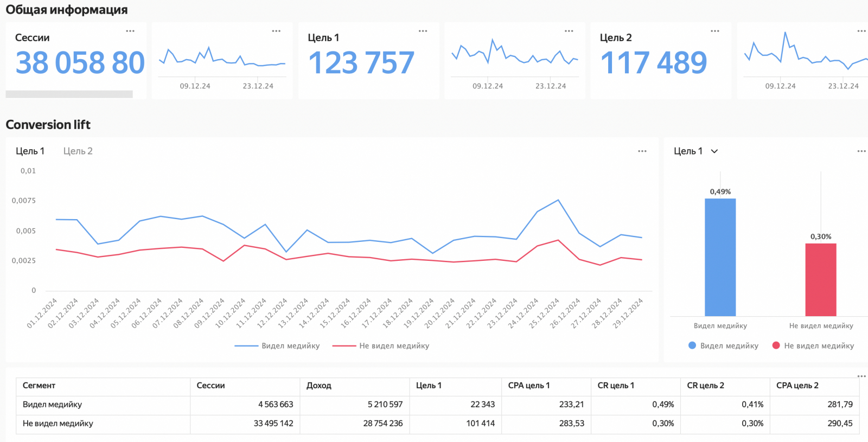Click the horizontal scrollbar under Сессии value
The height and width of the screenshot is (442, 868).
click(x=69, y=94)
